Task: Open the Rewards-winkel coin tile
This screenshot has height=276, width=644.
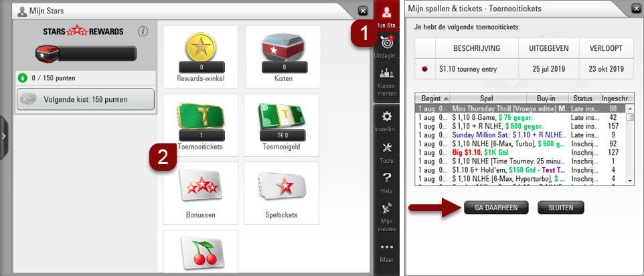Action: pyautogui.click(x=200, y=57)
